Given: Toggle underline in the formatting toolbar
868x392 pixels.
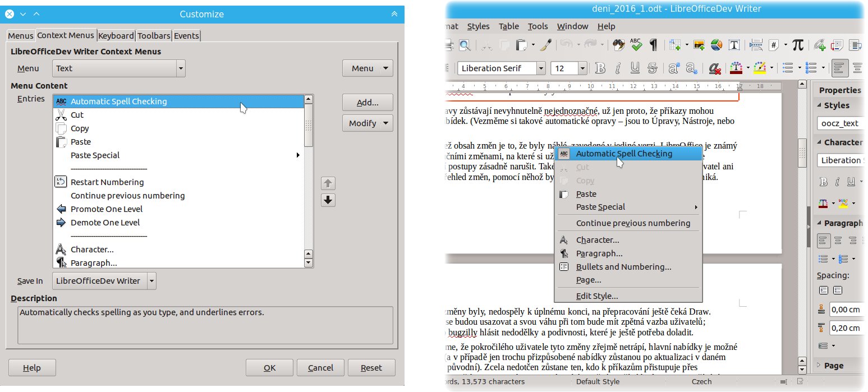Looking at the screenshot, I should click(635, 68).
